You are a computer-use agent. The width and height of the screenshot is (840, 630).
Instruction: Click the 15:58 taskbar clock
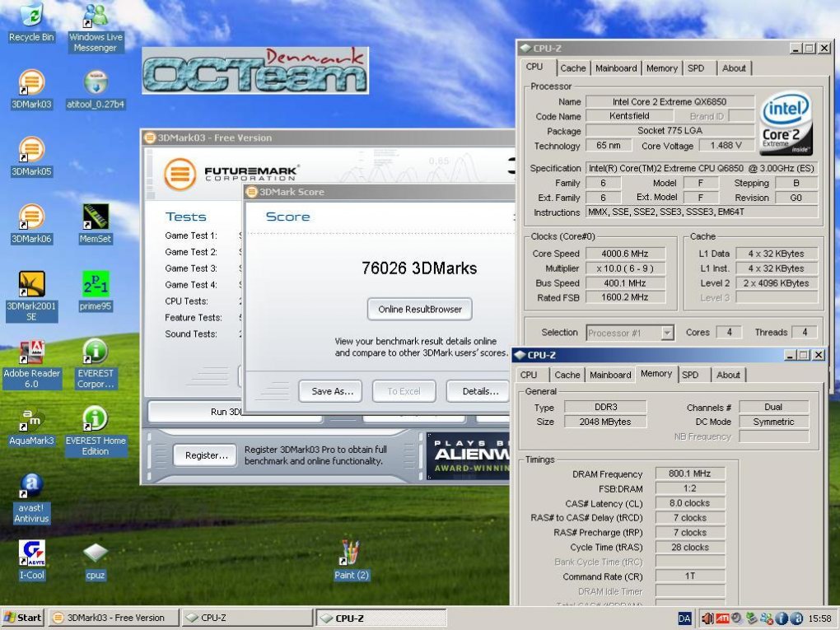(x=819, y=618)
